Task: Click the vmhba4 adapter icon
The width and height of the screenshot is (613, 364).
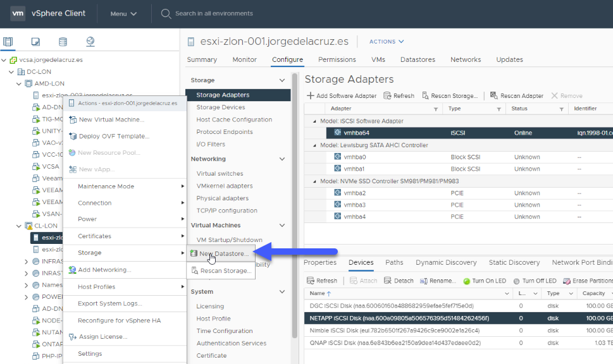Action: point(337,216)
